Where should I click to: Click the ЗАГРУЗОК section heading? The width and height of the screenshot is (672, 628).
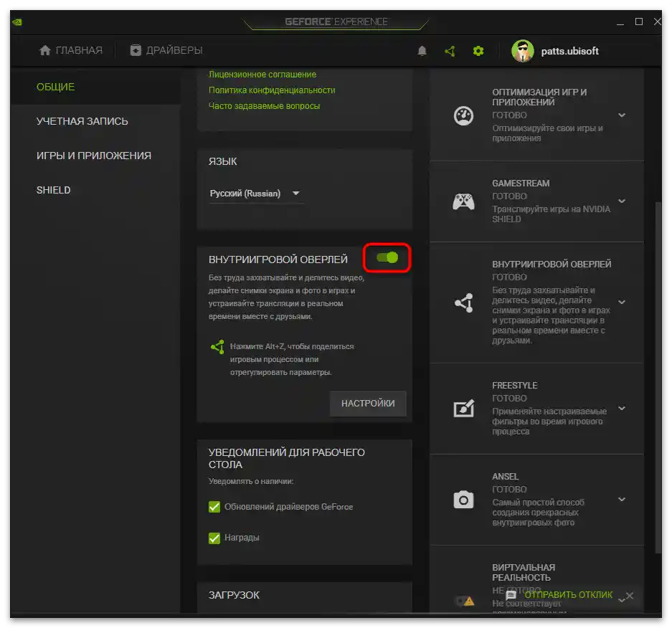pyautogui.click(x=234, y=595)
